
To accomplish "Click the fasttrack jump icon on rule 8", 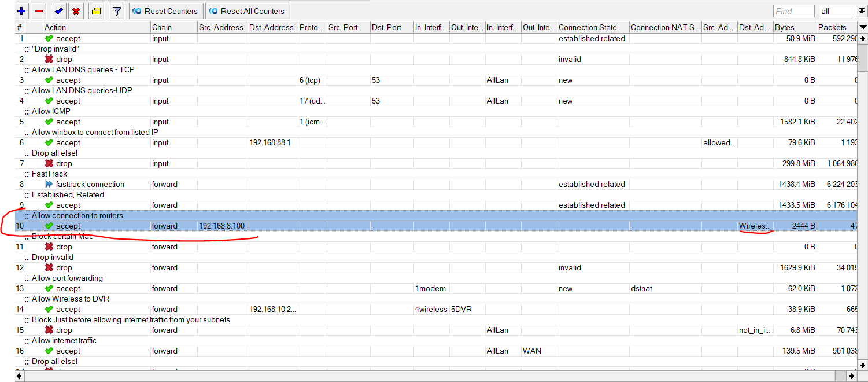I will click(49, 184).
